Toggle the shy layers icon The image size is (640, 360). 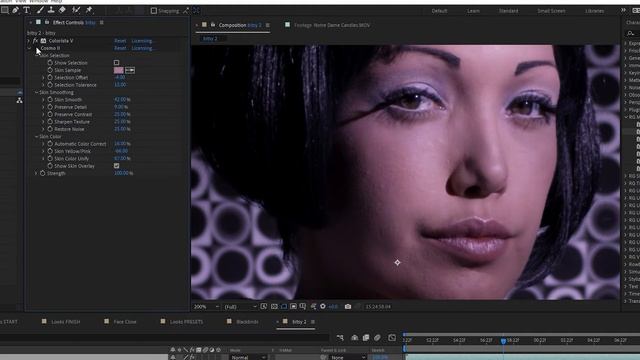pos(354,338)
